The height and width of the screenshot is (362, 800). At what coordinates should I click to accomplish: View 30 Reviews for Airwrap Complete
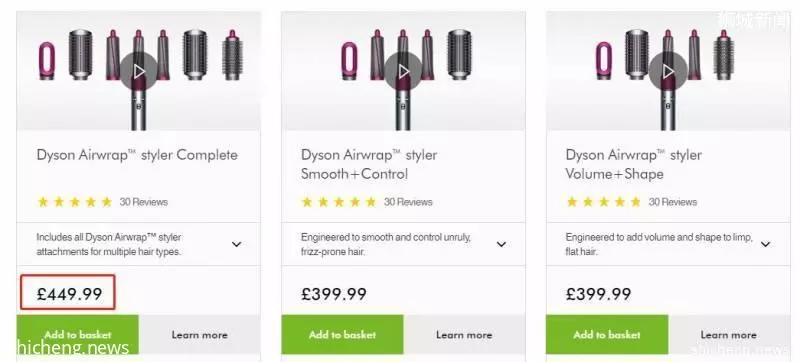point(144,202)
